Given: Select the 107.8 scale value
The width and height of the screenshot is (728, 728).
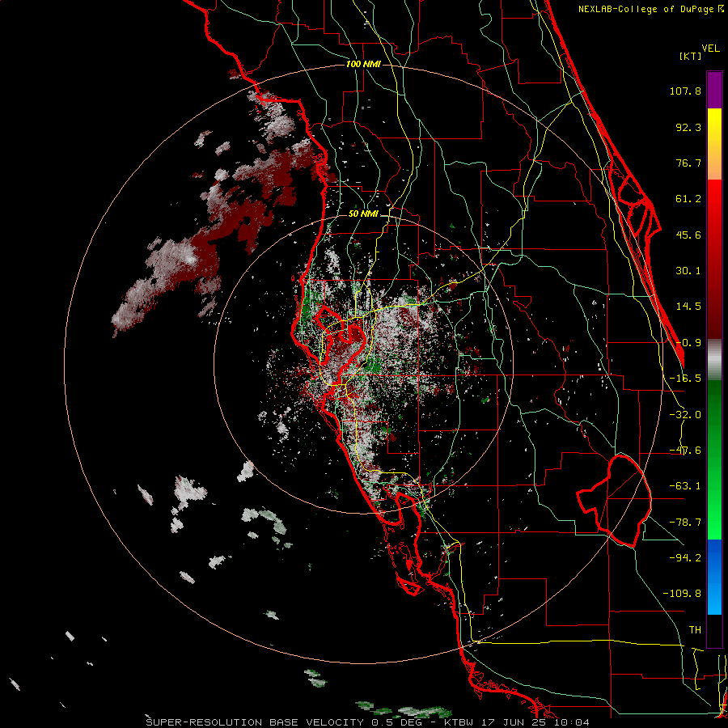Looking at the screenshot, I should coord(685,91).
